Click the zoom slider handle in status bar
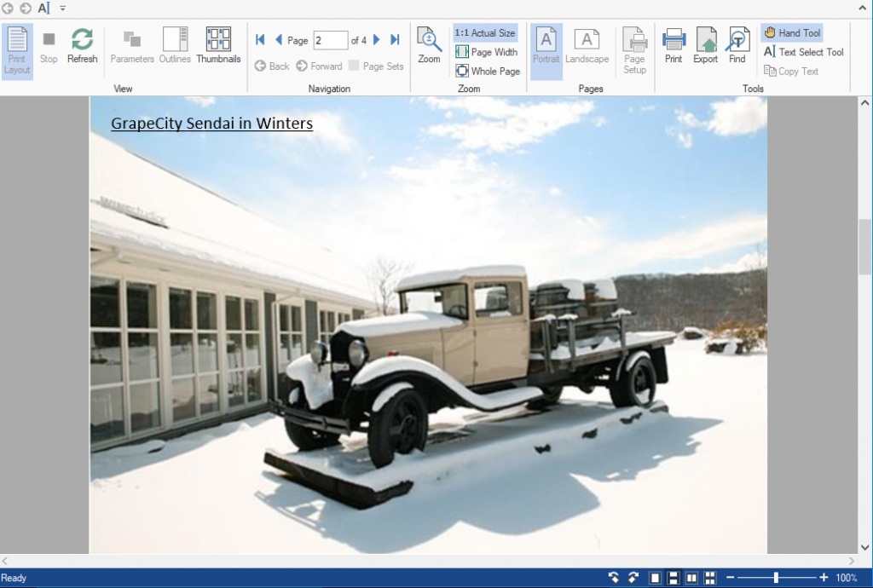Viewport: 873px width, 588px height. point(776,578)
